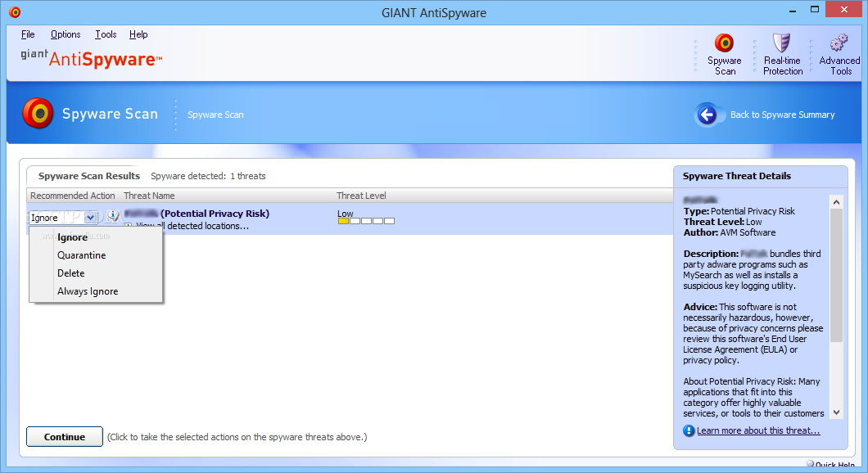The width and height of the screenshot is (868, 473).
Task: Open the Advanced Tools gears icon
Action: click(839, 43)
